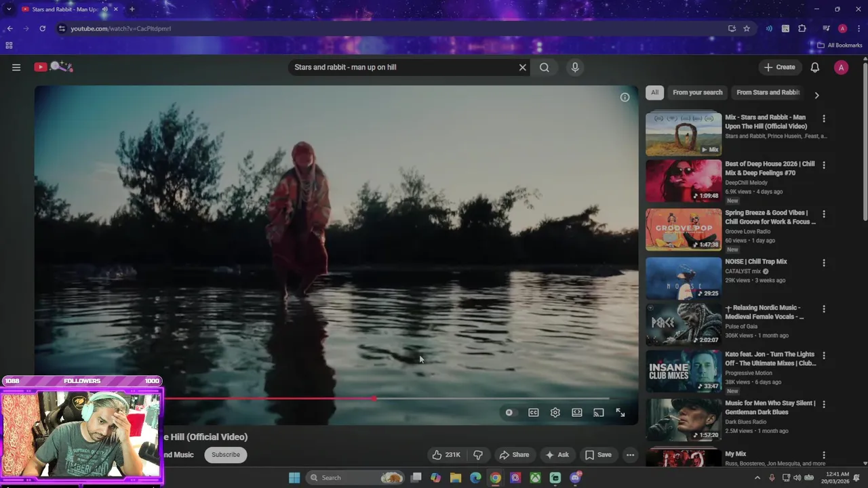Screen dimensions: 868x488
Task: Select the From your search chip
Action: (697, 92)
